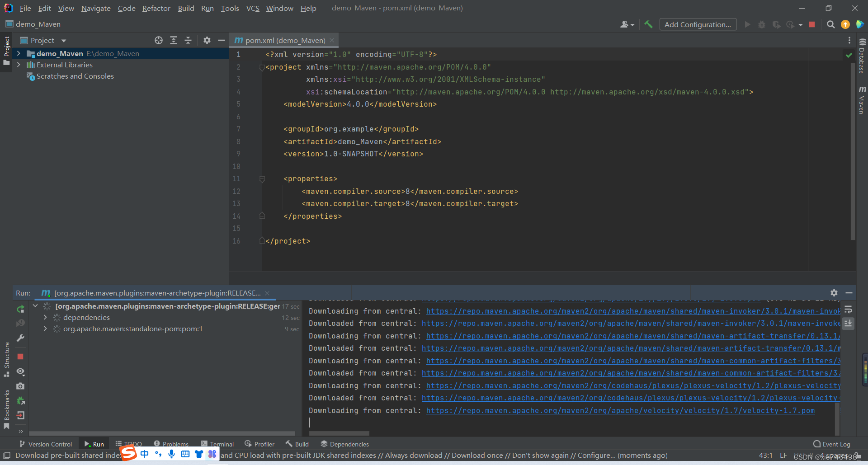Open the Maven tool window on the right
The height and width of the screenshot is (465, 868).
(861, 97)
